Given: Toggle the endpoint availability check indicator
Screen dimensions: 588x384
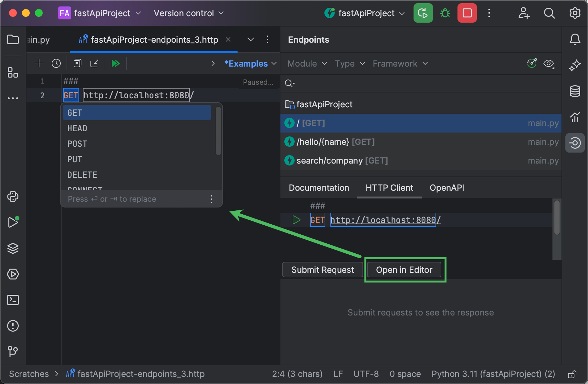Looking at the screenshot, I should 532,63.
